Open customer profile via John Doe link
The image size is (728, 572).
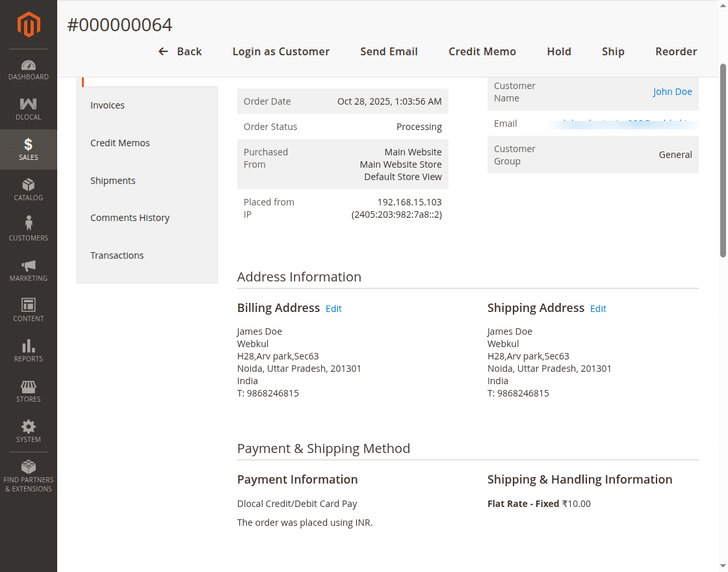(673, 91)
